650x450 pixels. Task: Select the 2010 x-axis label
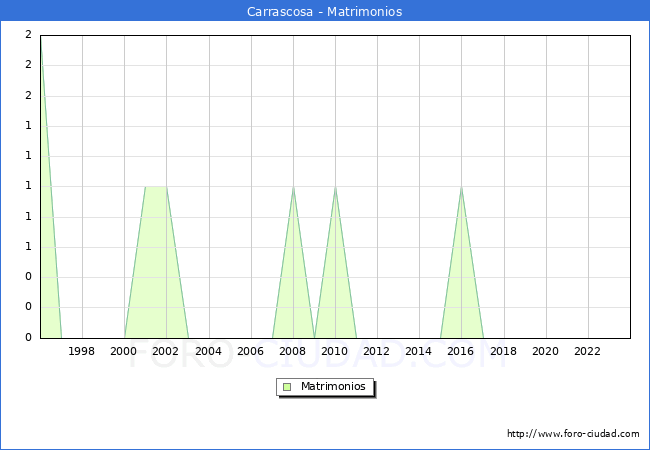point(335,351)
